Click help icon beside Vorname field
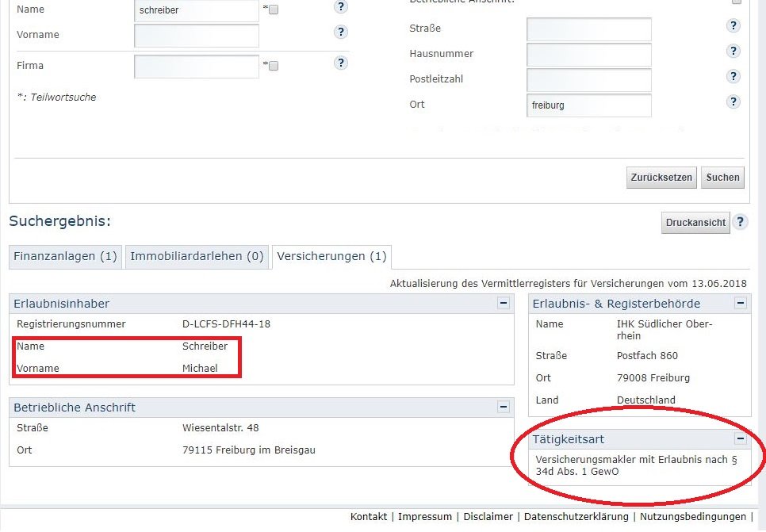766x532 pixels. point(341,33)
